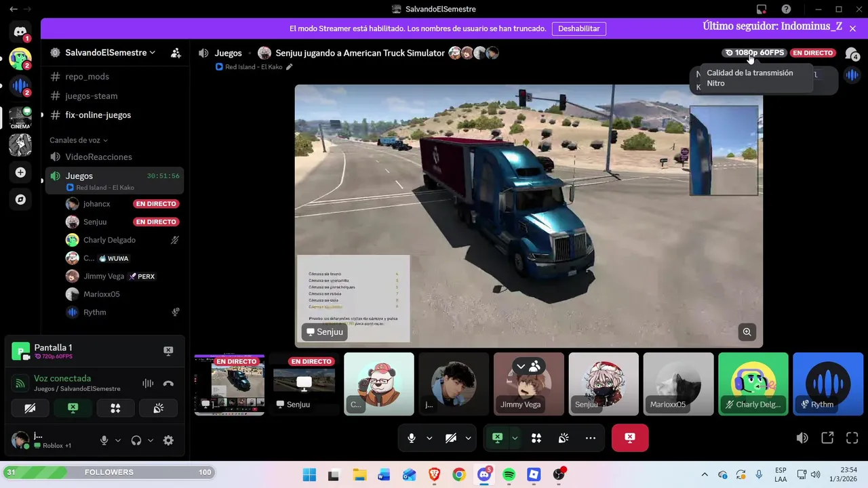The image size is (868, 488).
Task: Adjust stream volume speaker icon
Action: 802,438
